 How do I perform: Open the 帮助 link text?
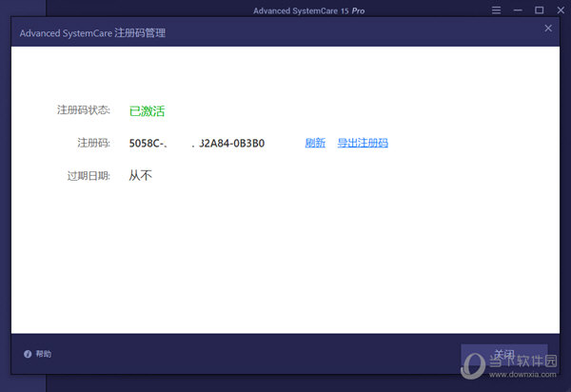pos(44,354)
